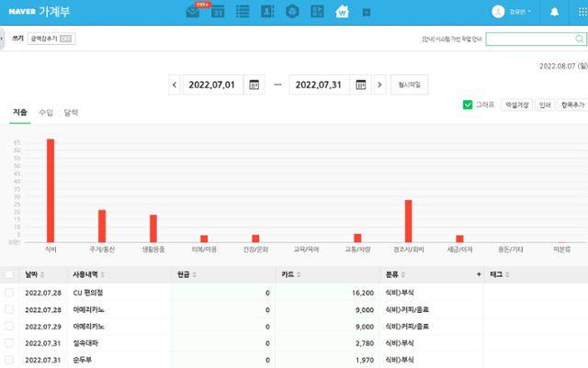The height and width of the screenshot is (368, 588).
Task: Click the 주거/통신 bar in the chart
Action: click(x=102, y=226)
